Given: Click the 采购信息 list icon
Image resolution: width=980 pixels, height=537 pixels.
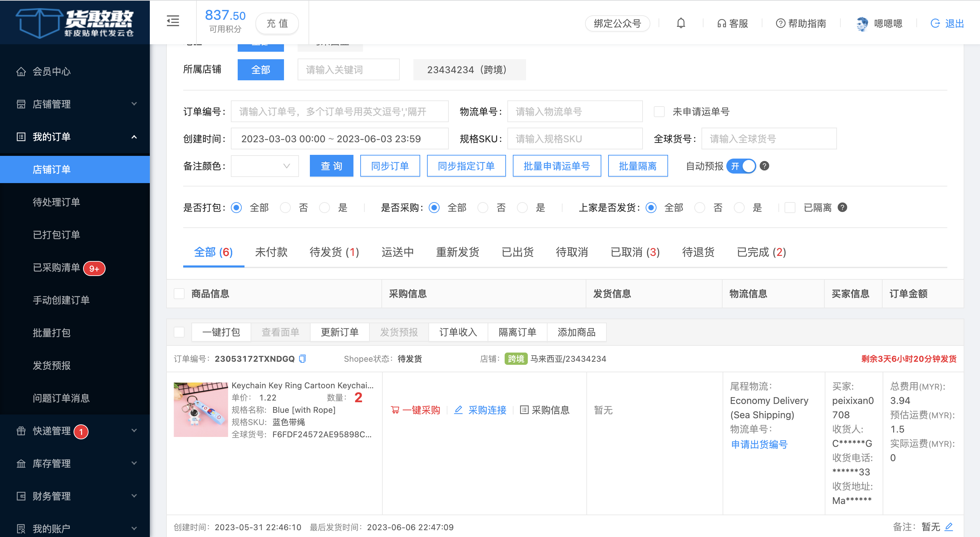Looking at the screenshot, I should [524, 410].
